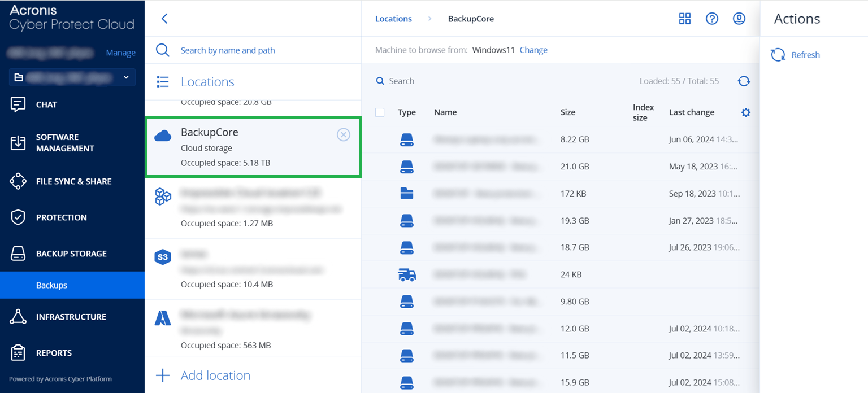868x393 pixels.
Task: Open Reports in the sidebar
Action: 54,353
